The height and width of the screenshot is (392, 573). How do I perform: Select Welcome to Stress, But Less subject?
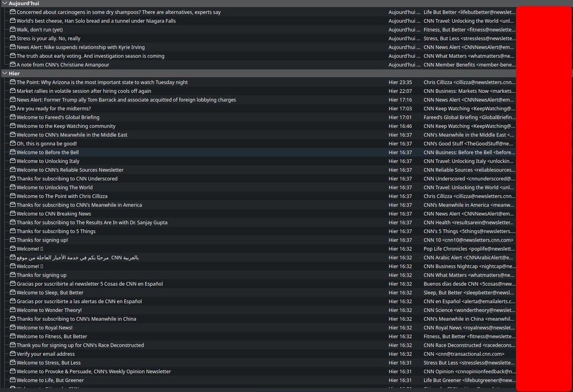pos(49,362)
